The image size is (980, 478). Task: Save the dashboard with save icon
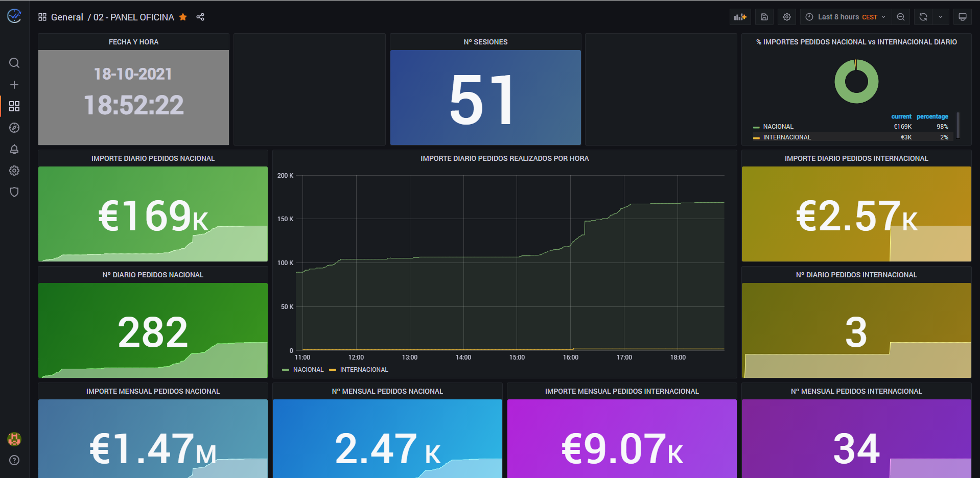pos(764,17)
